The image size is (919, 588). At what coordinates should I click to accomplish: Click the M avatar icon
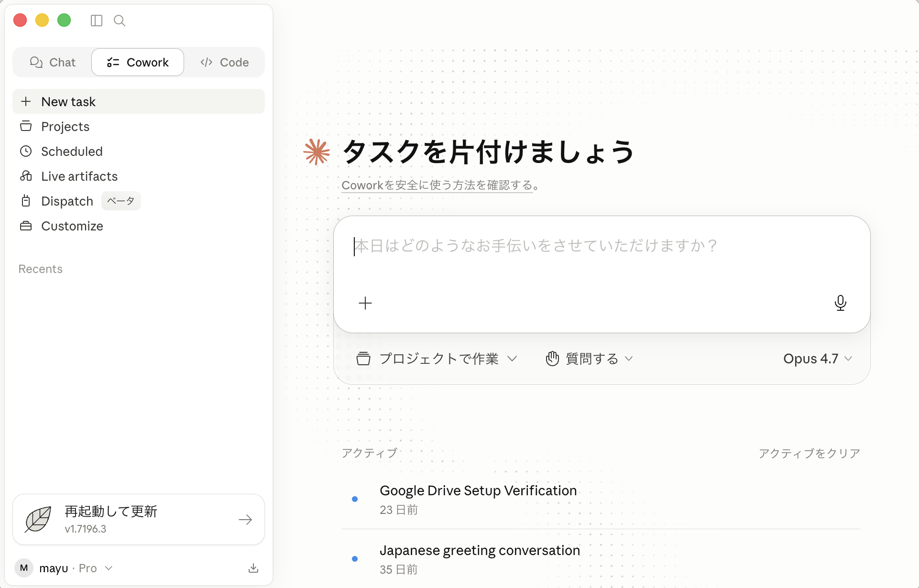[x=24, y=568]
